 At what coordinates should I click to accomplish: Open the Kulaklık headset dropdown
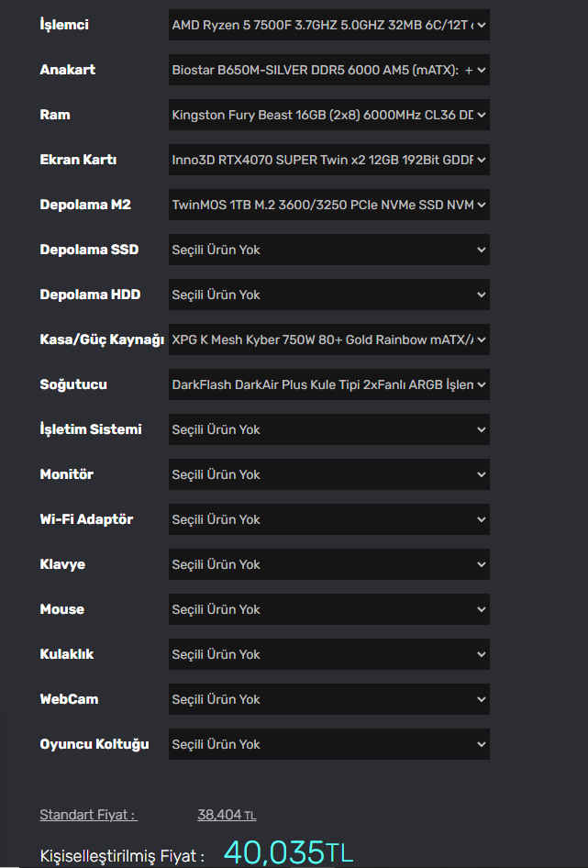328,654
